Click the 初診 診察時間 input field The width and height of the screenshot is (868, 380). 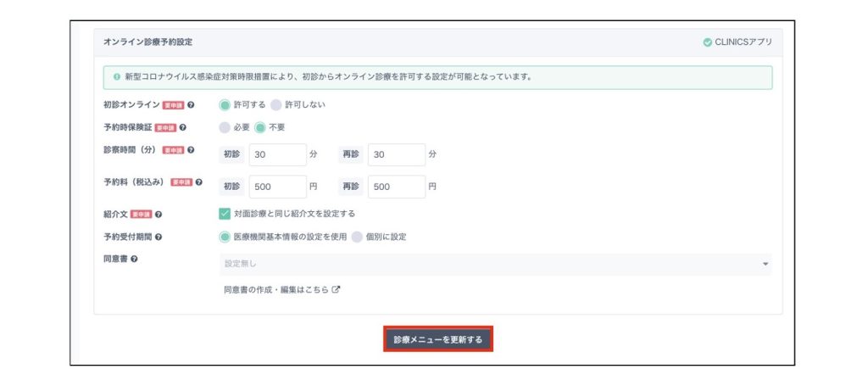277,155
